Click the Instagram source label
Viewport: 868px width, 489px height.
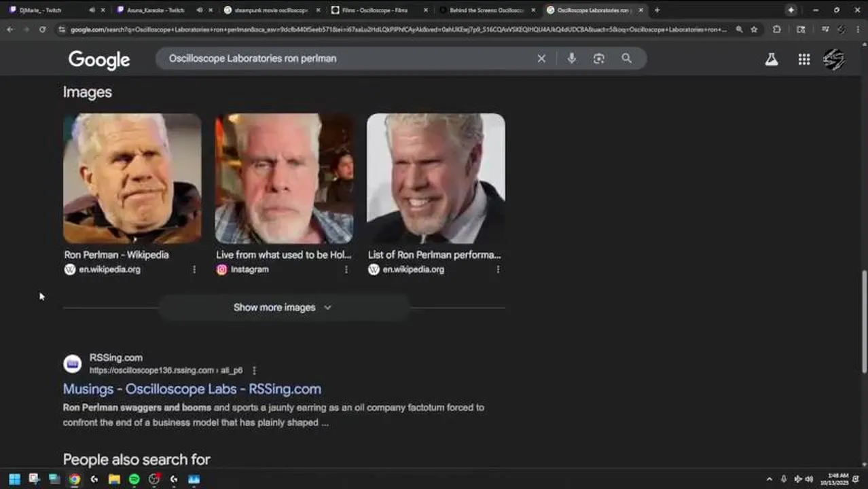click(250, 270)
